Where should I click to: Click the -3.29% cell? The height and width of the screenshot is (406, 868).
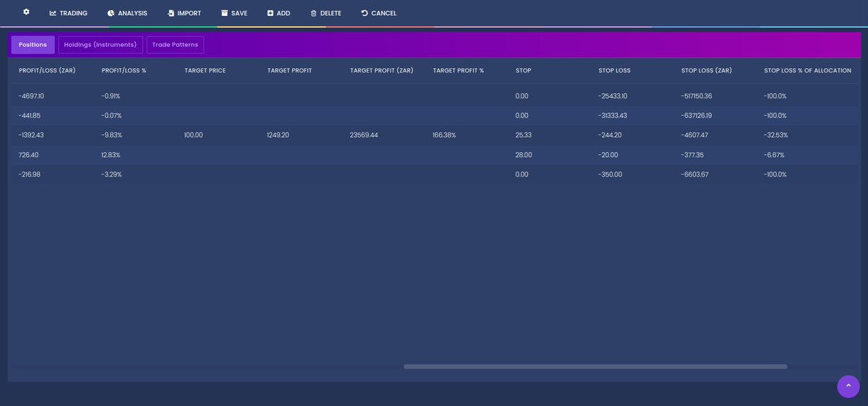(111, 174)
